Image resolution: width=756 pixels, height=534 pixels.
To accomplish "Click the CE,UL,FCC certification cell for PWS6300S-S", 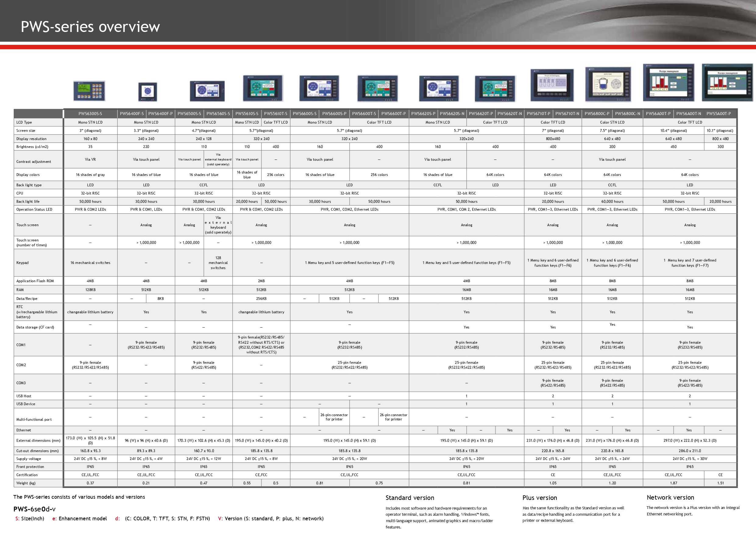I will [90, 475].
